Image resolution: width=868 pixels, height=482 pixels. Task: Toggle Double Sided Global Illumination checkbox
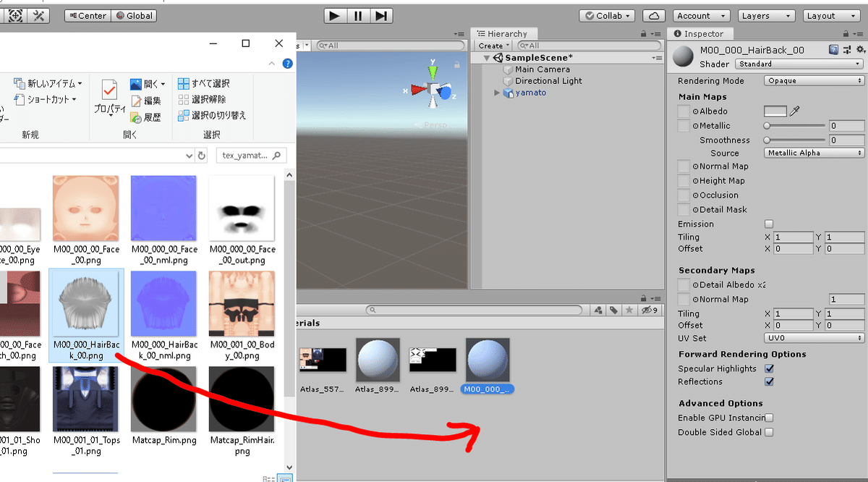769,432
